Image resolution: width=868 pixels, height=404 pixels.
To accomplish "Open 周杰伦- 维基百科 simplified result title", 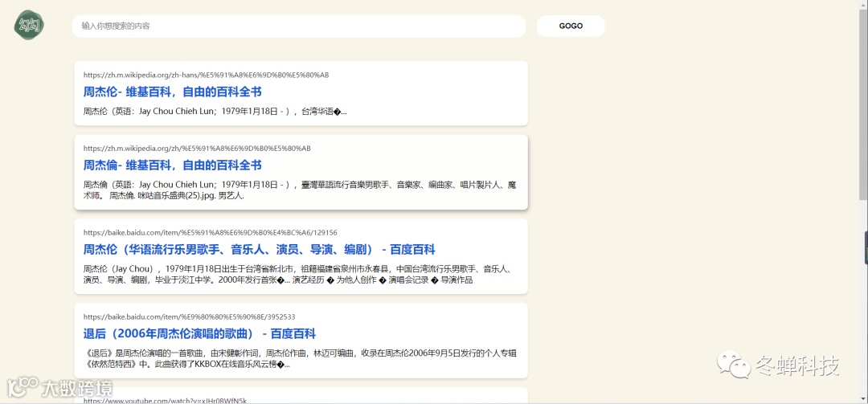I will point(172,92).
